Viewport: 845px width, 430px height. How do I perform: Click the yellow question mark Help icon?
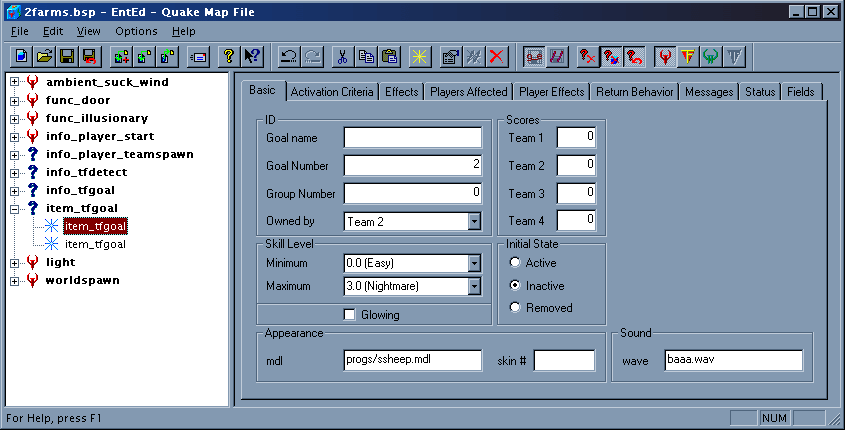tap(229, 56)
